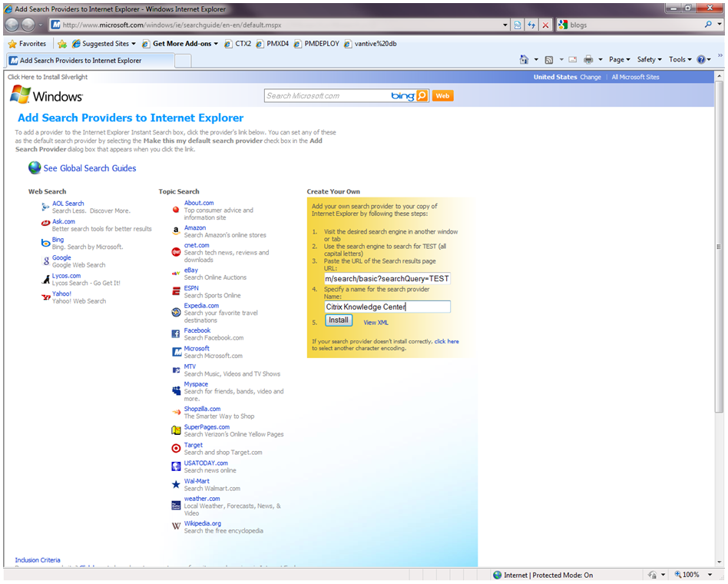Click the Feeds RSS icon in command bar
Viewport: 728px width, 584px height.
pos(549,60)
